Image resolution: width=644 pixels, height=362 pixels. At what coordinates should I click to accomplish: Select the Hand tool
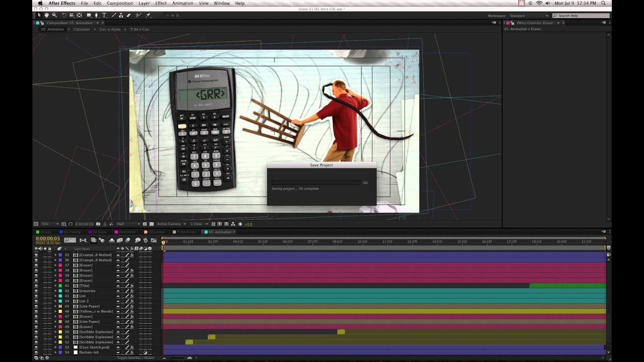(46, 16)
